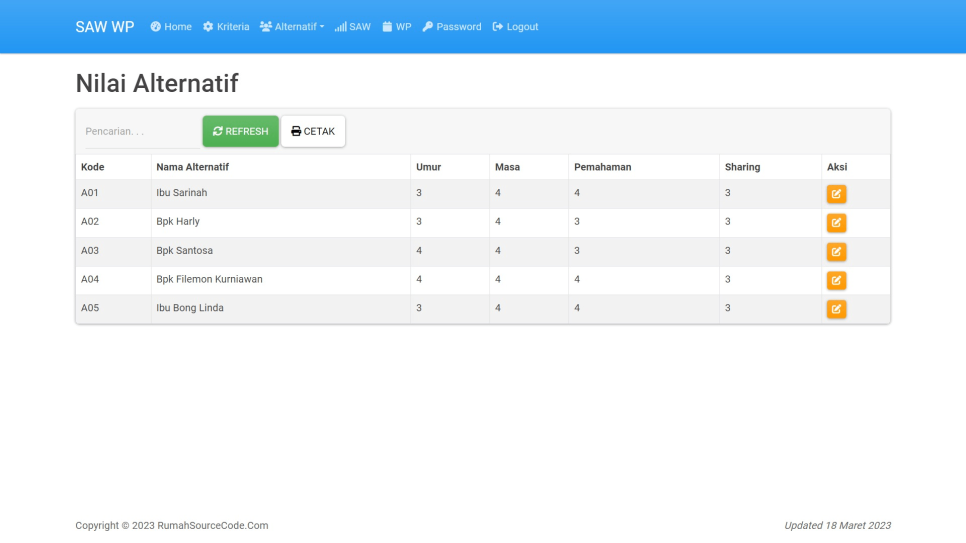Focus the Pencarian search field
966x543 pixels.
(142, 131)
